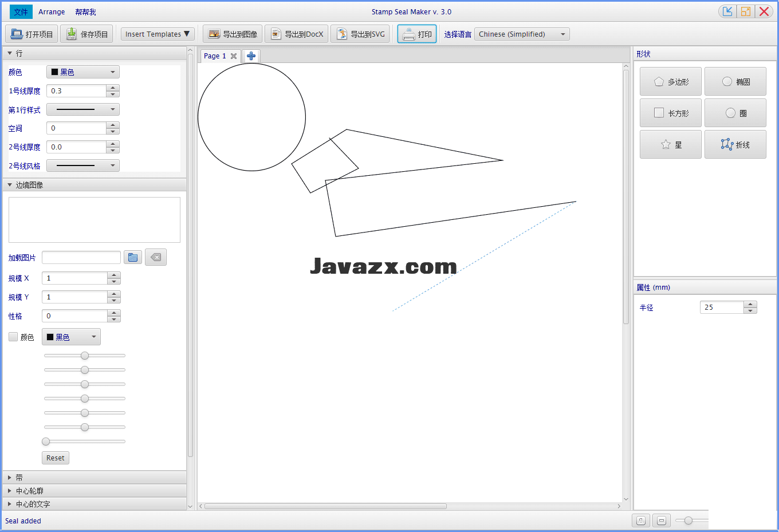The image size is (779, 532).
Task: Open the Chinese (Simplified) language dropdown
Action: tap(522, 34)
